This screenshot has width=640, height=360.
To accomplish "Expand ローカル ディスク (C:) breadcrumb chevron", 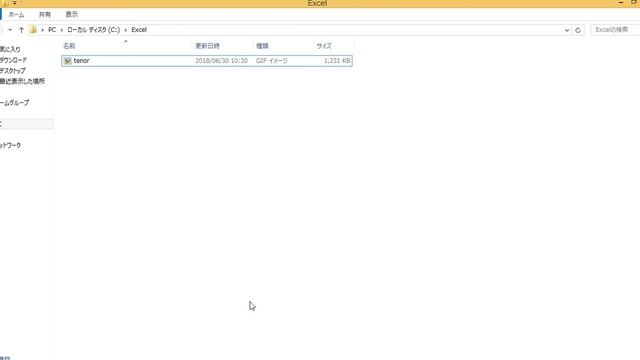I will click(x=126, y=30).
